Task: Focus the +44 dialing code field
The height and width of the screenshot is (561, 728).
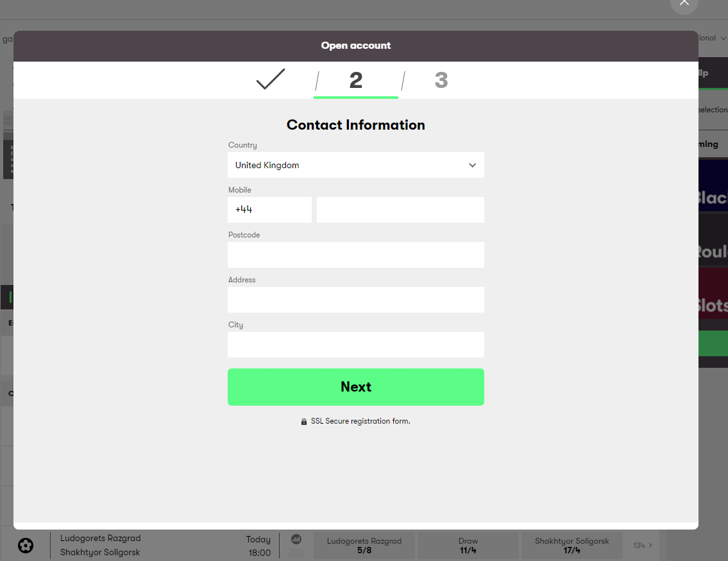Action: click(x=269, y=210)
